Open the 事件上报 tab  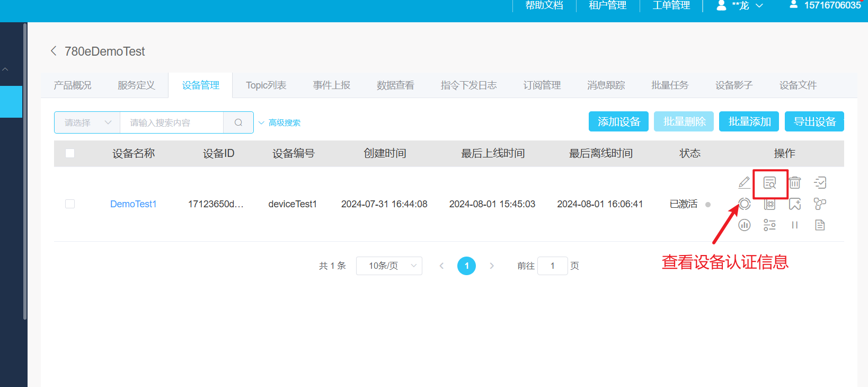point(332,85)
